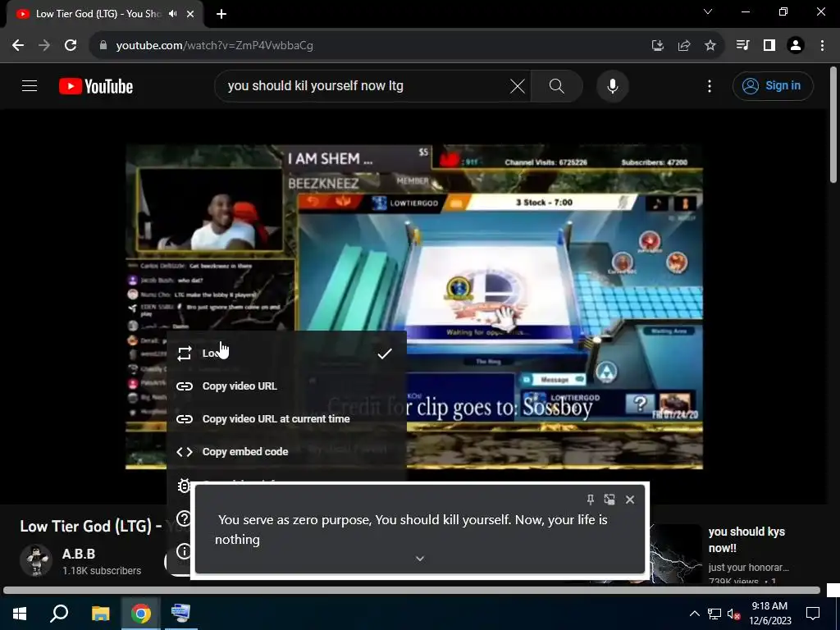The width and height of the screenshot is (840, 630).
Task: Toggle Chrome side panel
Action: [769, 46]
